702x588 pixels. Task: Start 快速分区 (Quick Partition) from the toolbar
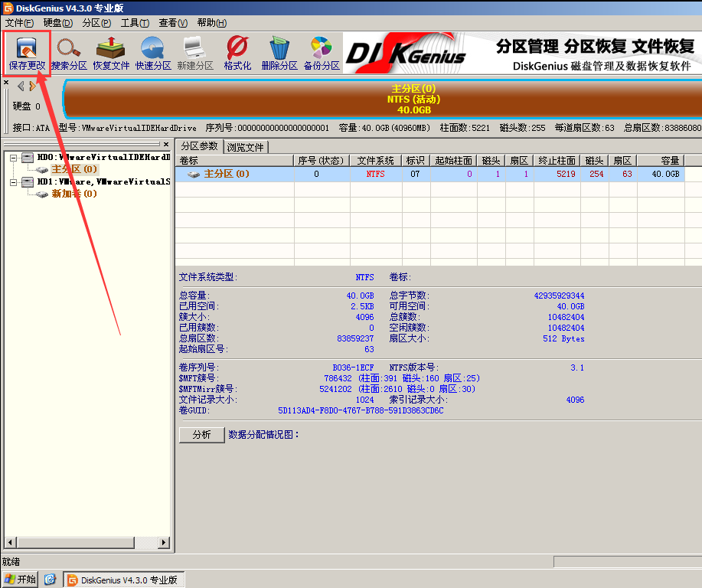point(153,53)
